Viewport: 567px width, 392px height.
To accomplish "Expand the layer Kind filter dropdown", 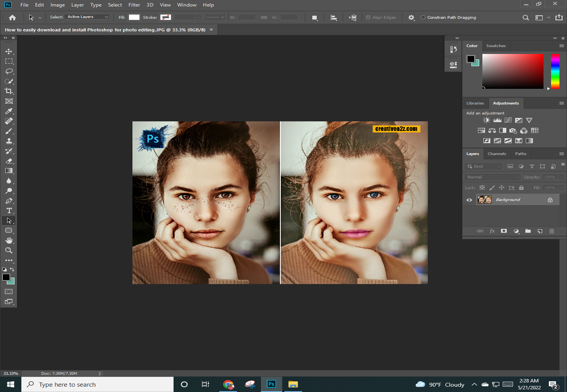I will [483, 166].
